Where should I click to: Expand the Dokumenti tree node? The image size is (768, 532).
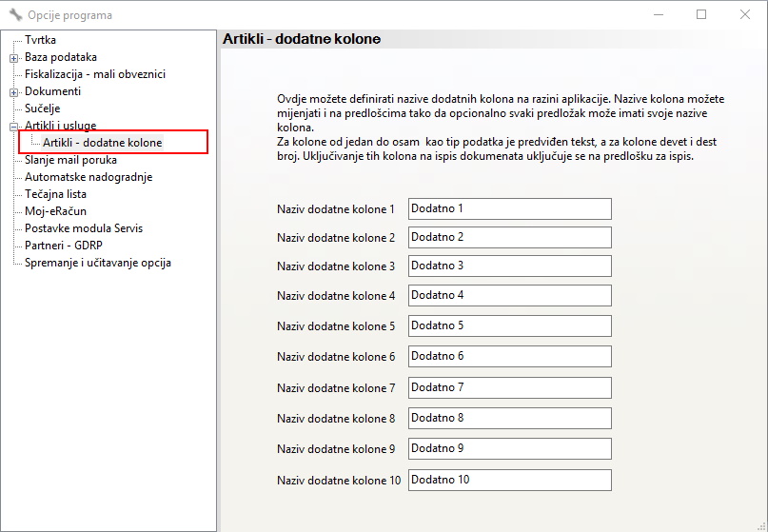pyautogui.click(x=13, y=92)
